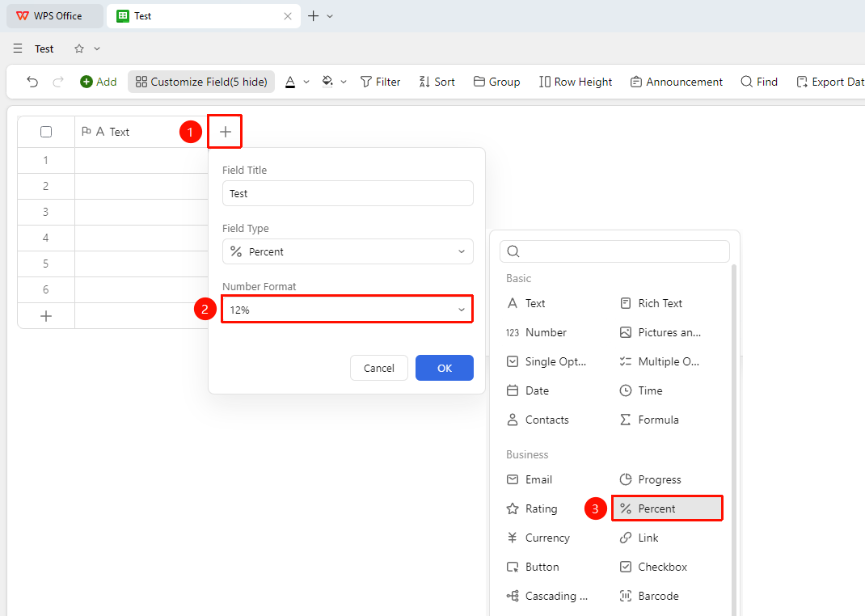Confirm with the OK button
The width and height of the screenshot is (865, 616).
[x=445, y=368]
